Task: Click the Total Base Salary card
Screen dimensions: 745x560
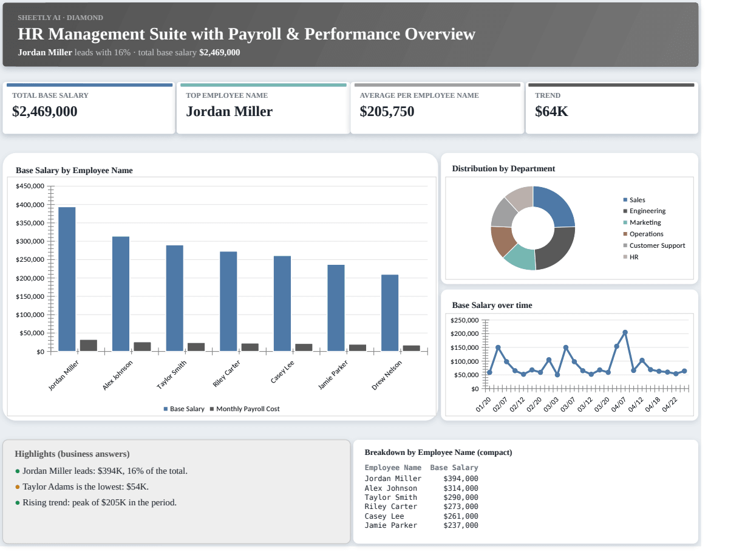Action: pos(89,108)
